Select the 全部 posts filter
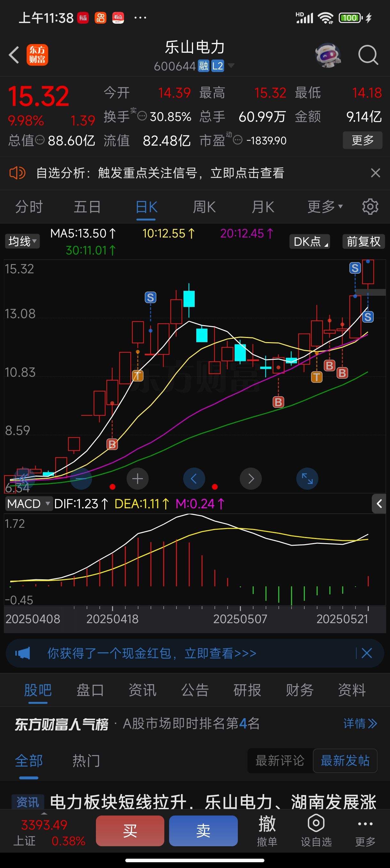 tap(29, 761)
